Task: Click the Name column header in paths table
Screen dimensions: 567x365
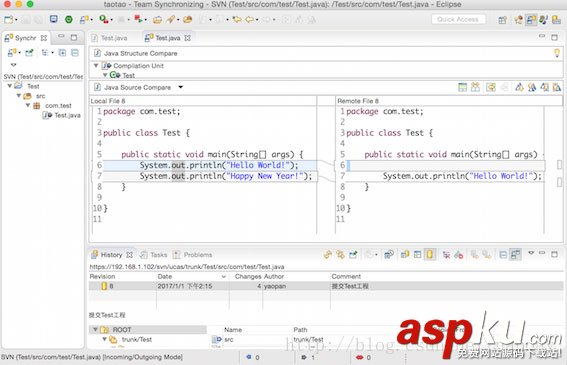Action: tap(233, 330)
